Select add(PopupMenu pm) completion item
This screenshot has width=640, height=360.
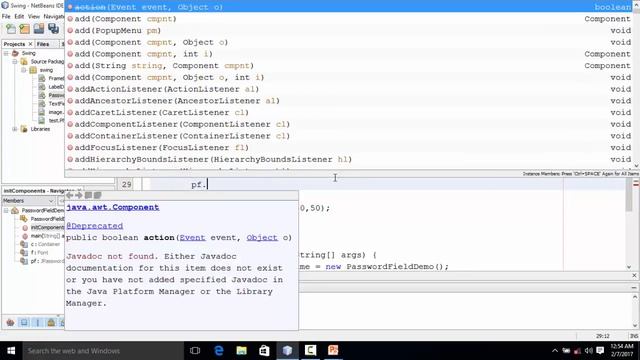[x=349, y=31]
